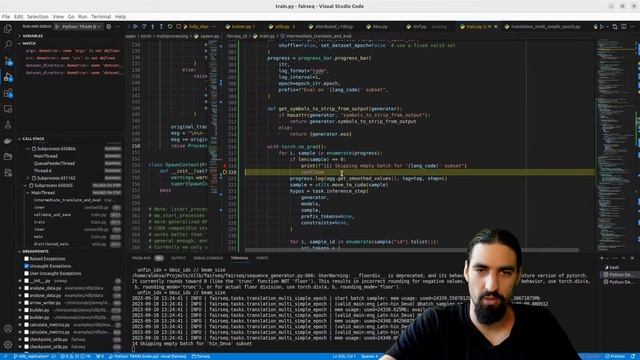
Task: Toggle the User Uncaught Exceptions checkbox
Action: coord(27,273)
